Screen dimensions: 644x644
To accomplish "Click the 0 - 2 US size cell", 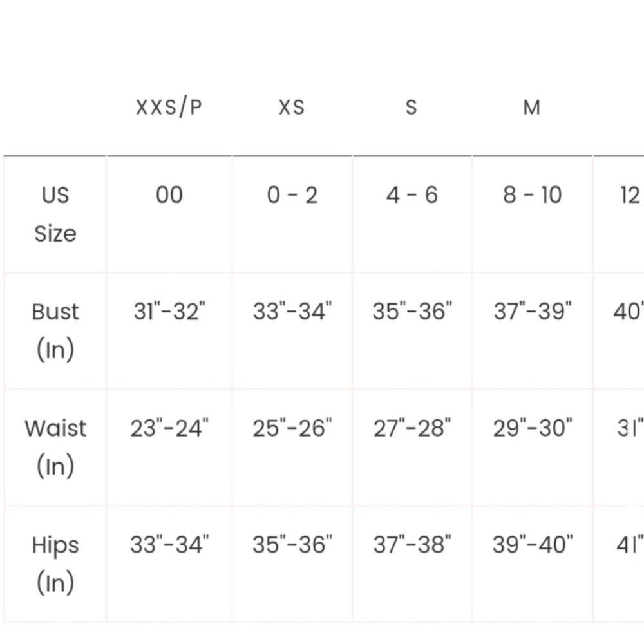I will tap(292, 194).
